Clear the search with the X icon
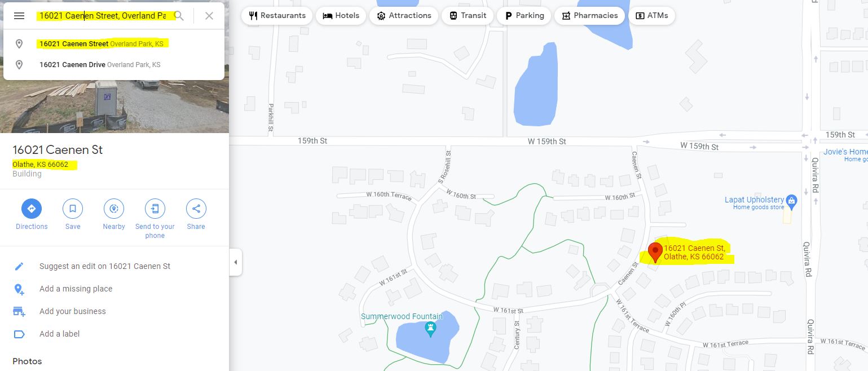The image size is (868, 371). (209, 16)
